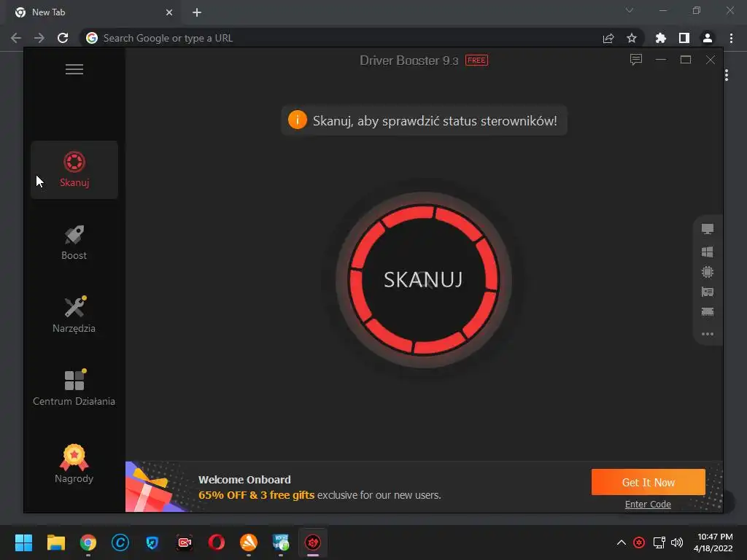Open the blue C circle app in taskbar
This screenshot has width=747, height=560.
pyautogui.click(x=120, y=542)
